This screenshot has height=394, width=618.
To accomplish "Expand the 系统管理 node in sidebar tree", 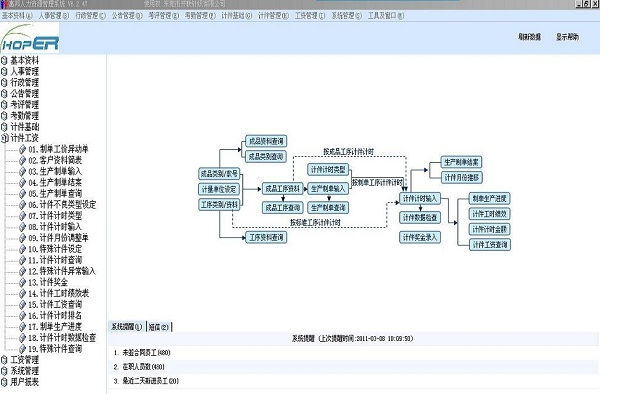I will pyautogui.click(x=4, y=371).
